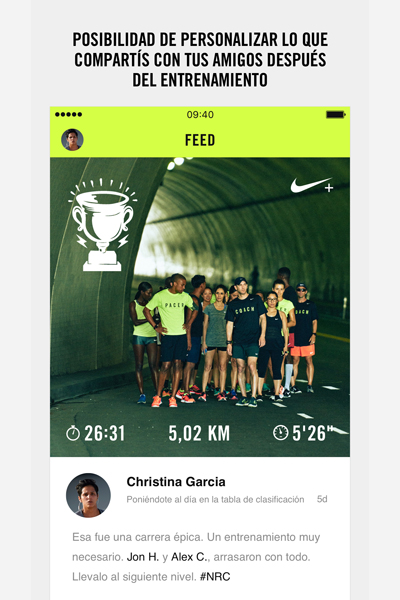Tap the 26:31 duration value

point(104,433)
